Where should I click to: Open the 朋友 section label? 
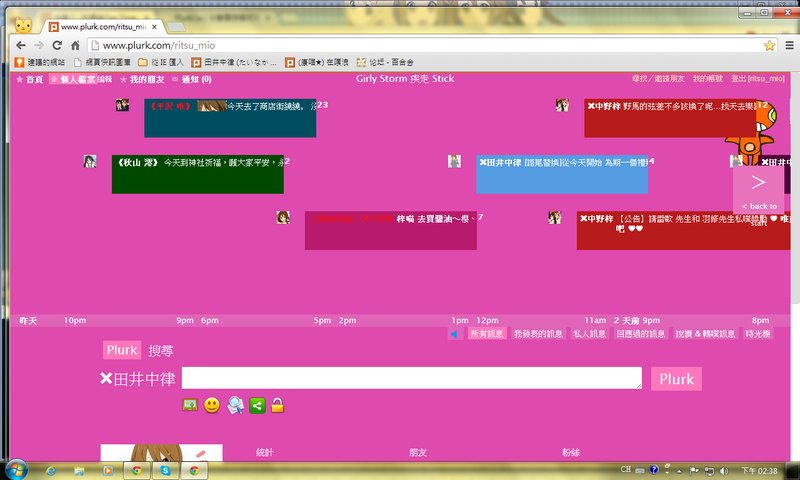coord(418,452)
